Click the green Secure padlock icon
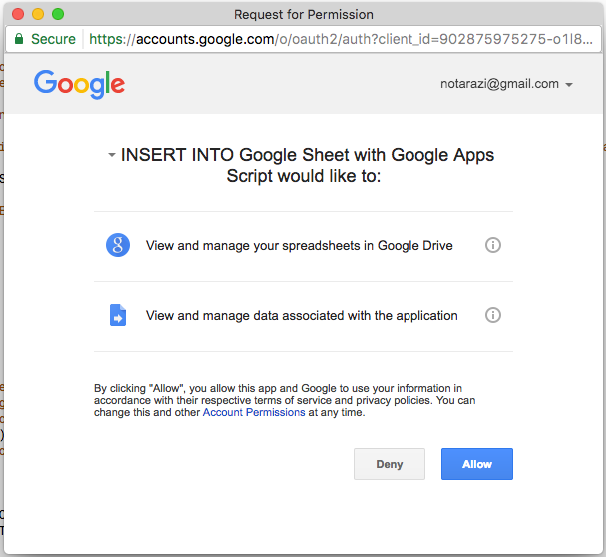606x557 pixels. [19, 39]
